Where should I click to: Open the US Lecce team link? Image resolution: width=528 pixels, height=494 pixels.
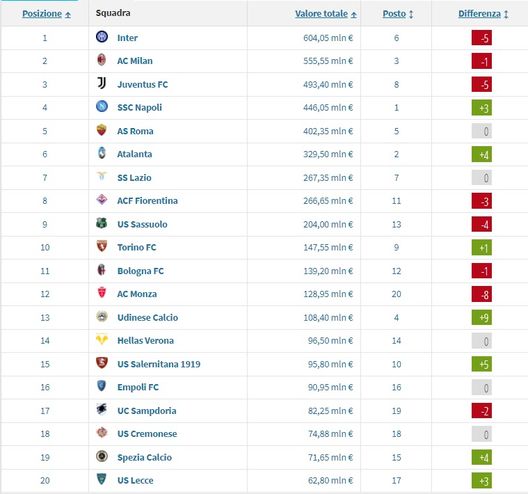[135, 481]
